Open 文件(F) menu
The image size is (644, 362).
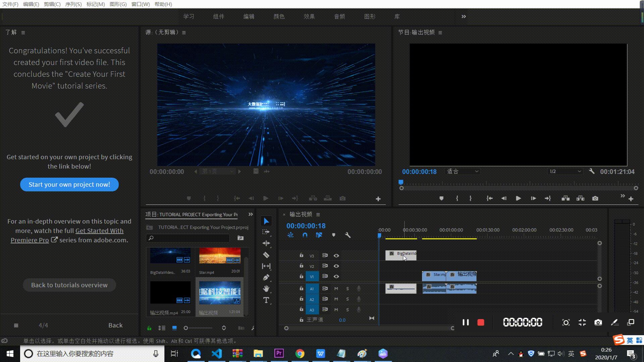point(10,4)
